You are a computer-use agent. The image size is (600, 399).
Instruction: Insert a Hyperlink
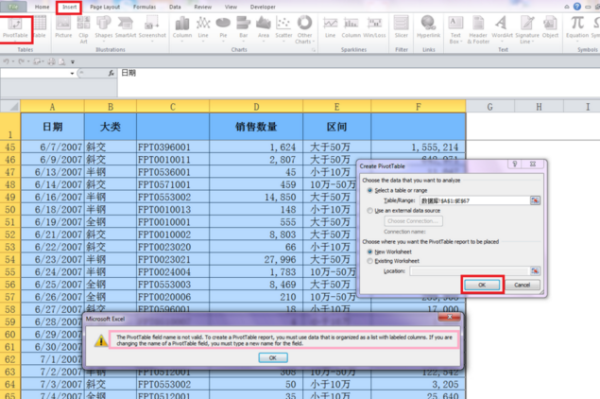pos(428,28)
